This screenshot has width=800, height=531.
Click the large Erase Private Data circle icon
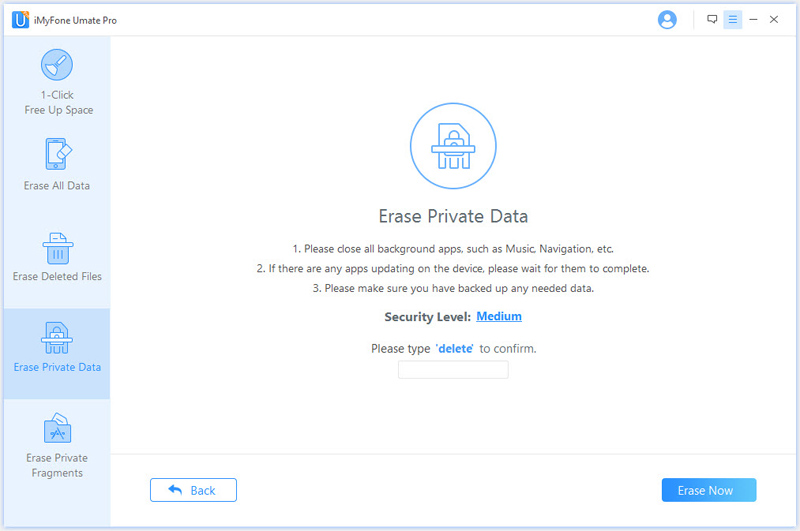tap(452, 145)
